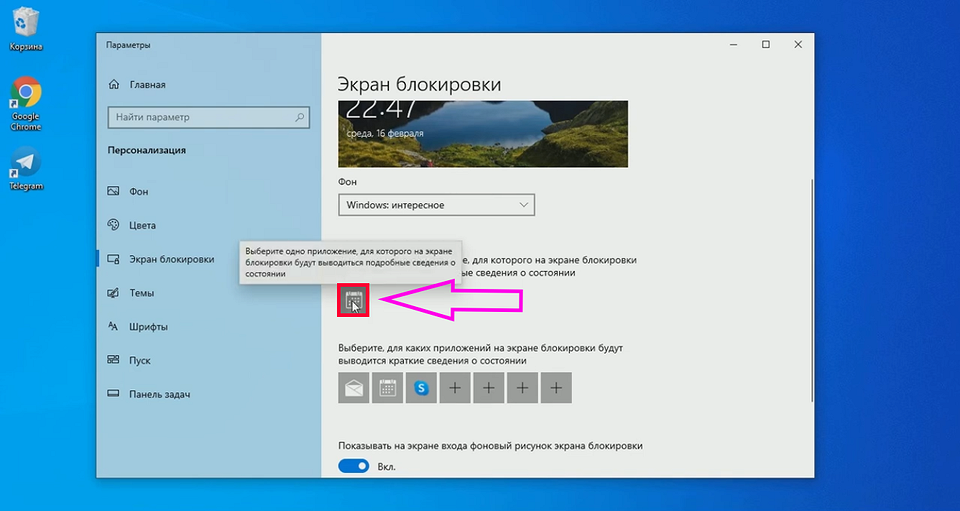960x511 pixels.
Task: Click the Найти параметр search field
Action: click(209, 117)
